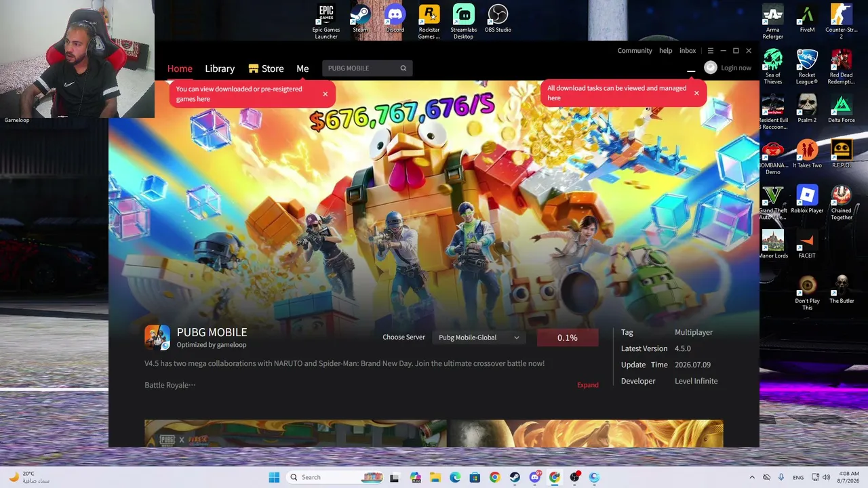Click the Login now link
Image resolution: width=868 pixels, height=488 pixels.
tap(736, 68)
